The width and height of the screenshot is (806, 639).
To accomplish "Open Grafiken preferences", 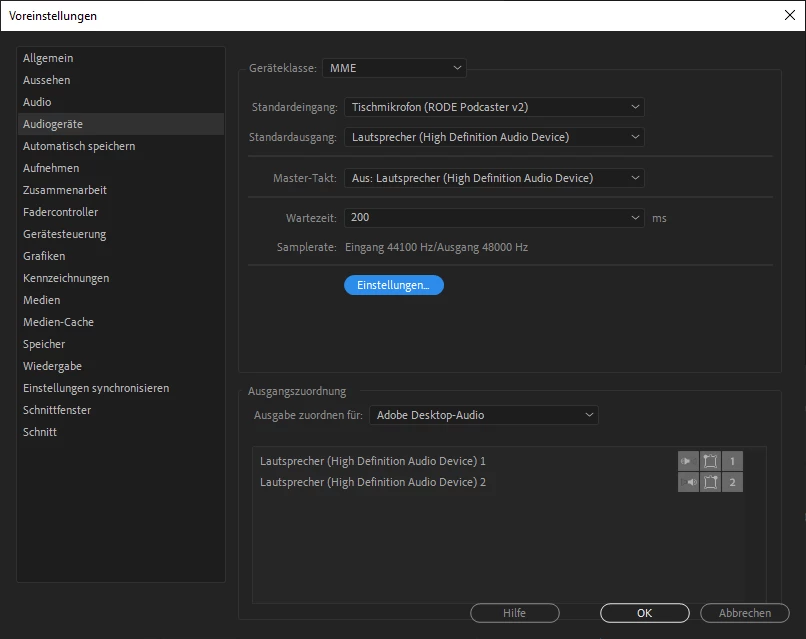I will [121, 256].
